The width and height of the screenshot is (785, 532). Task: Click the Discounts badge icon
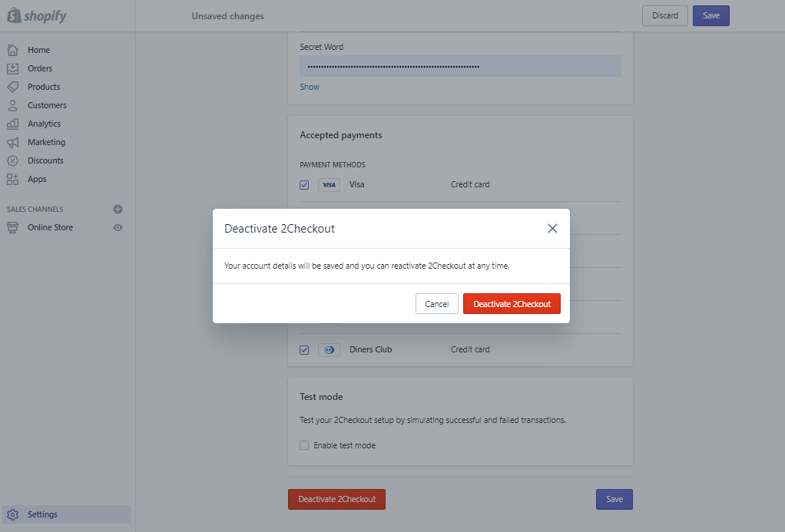(x=12, y=160)
